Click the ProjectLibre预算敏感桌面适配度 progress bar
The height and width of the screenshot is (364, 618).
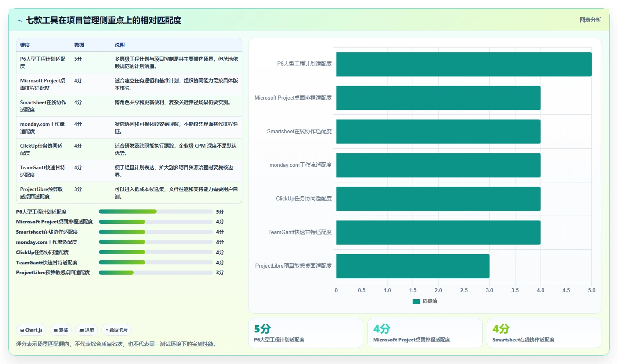(x=156, y=273)
